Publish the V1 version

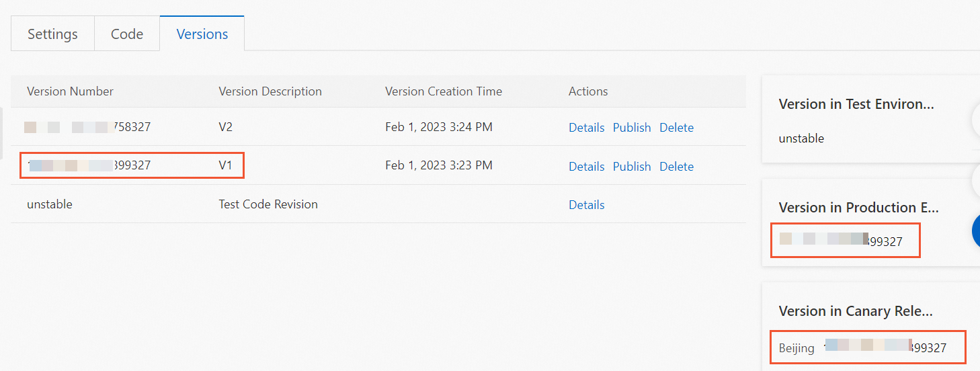(x=632, y=167)
